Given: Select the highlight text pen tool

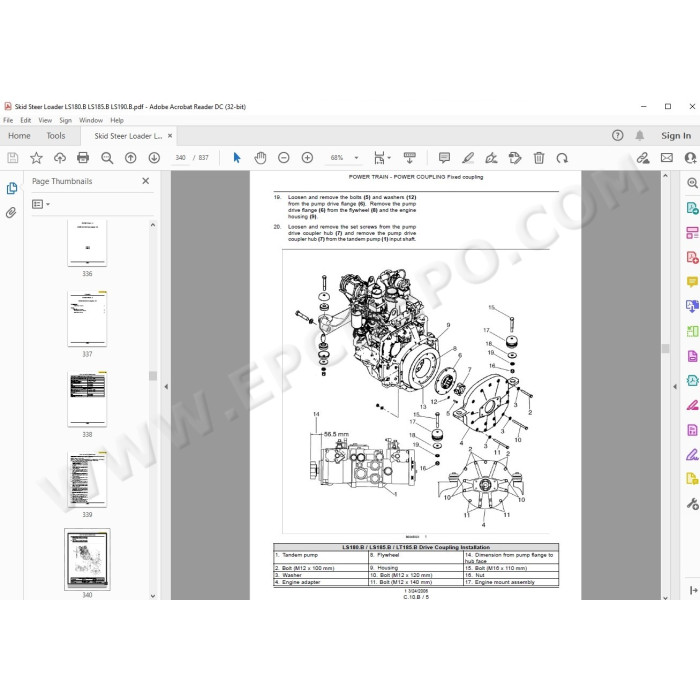Looking at the screenshot, I should point(468,158).
